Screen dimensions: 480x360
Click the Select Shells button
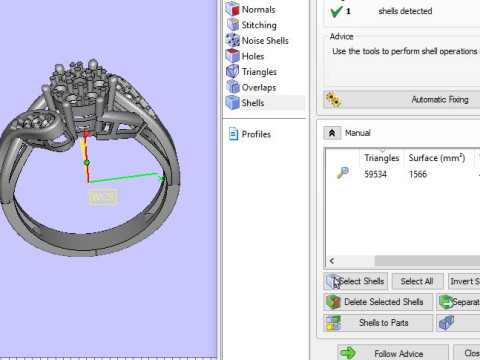point(356,281)
